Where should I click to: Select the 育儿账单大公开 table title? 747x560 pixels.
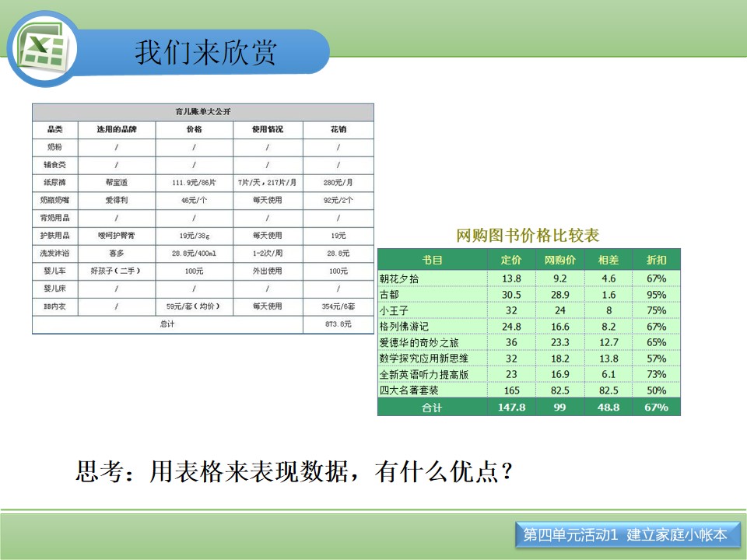tap(203, 112)
